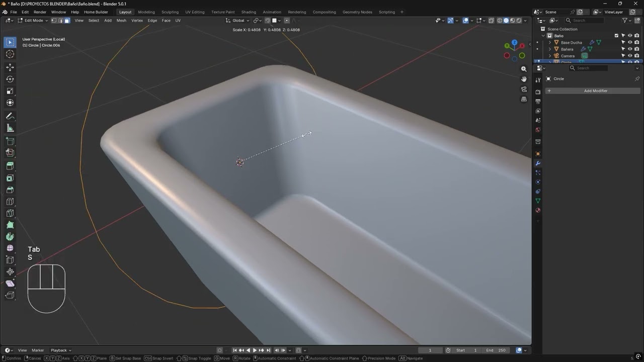Uncheck the Baño collection checkbox
The height and width of the screenshot is (362, 644).
pos(616,36)
